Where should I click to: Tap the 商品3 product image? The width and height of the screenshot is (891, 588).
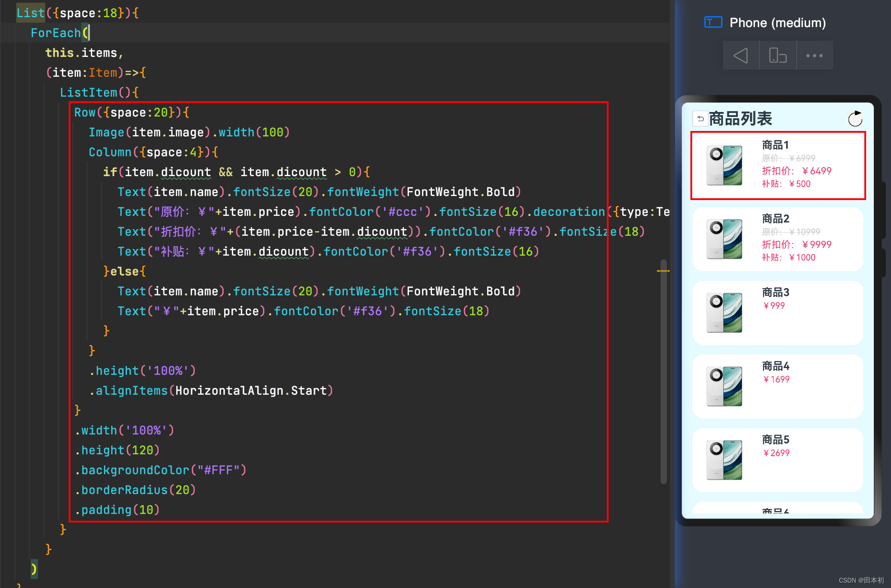724,313
